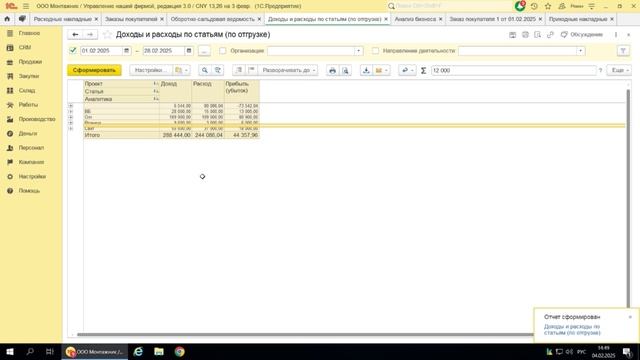Switch to the Анализ бизнеса tab

tap(415, 19)
